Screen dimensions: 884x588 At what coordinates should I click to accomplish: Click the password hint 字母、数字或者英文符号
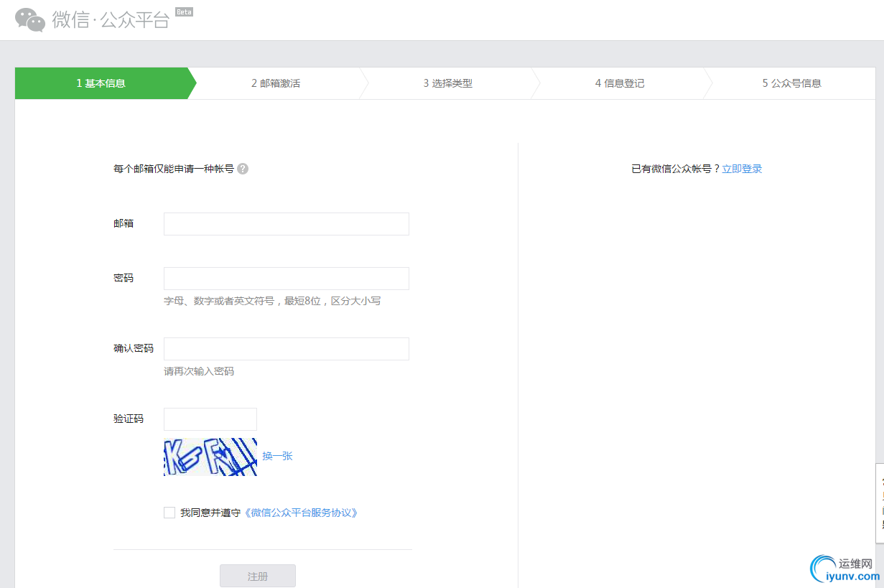coord(272,301)
